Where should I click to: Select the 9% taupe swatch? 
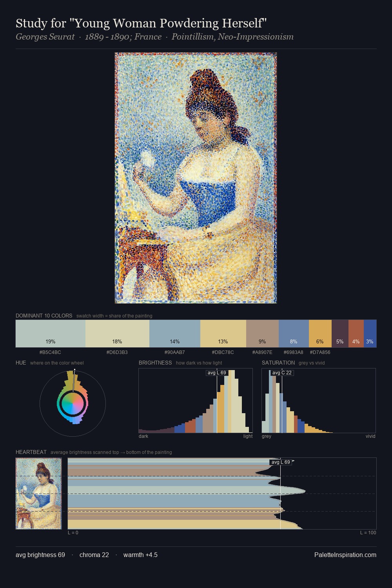(x=262, y=334)
